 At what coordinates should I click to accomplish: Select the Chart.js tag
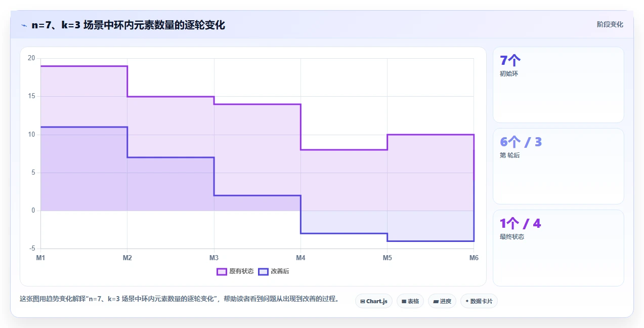click(374, 301)
